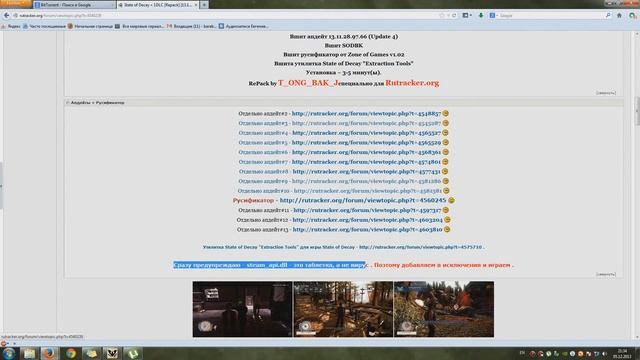The height and width of the screenshot is (360, 640).
Task: Click smiley icon next to Русификатор link
Action: click(x=451, y=200)
